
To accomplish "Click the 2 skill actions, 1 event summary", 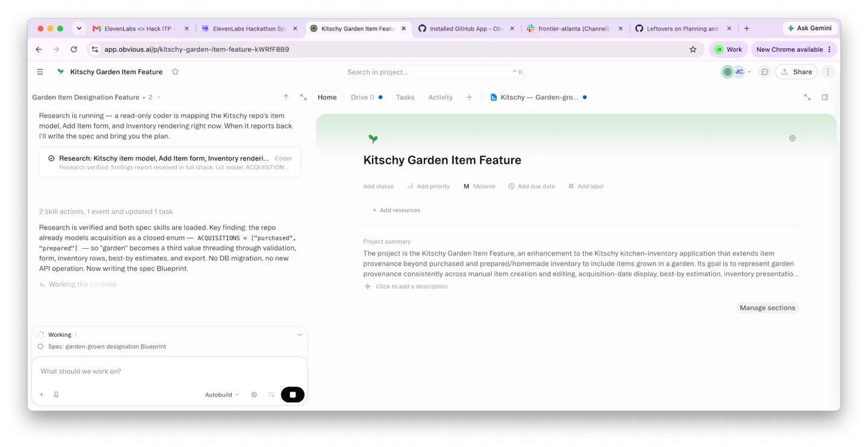I will point(106,211).
